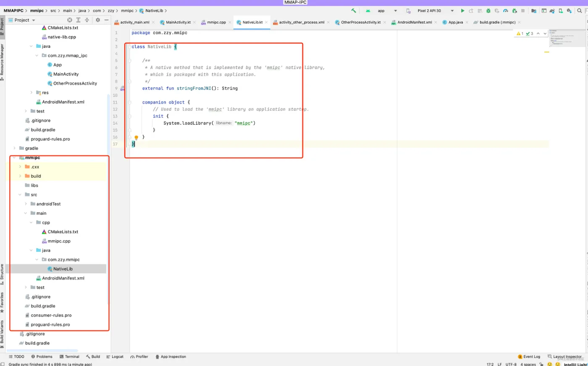Click Select Opened File target icon
This screenshot has width=588, height=366.
coord(70,20)
